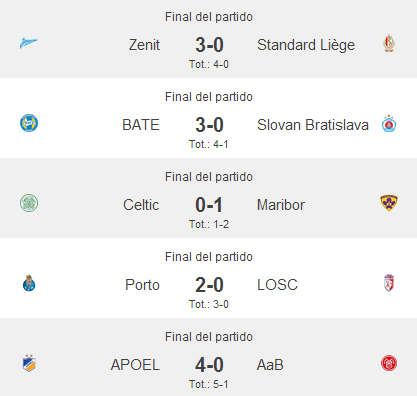This screenshot has width=417, height=396.
Task: Select the Maribor team name
Action: pyautogui.click(x=281, y=205)
